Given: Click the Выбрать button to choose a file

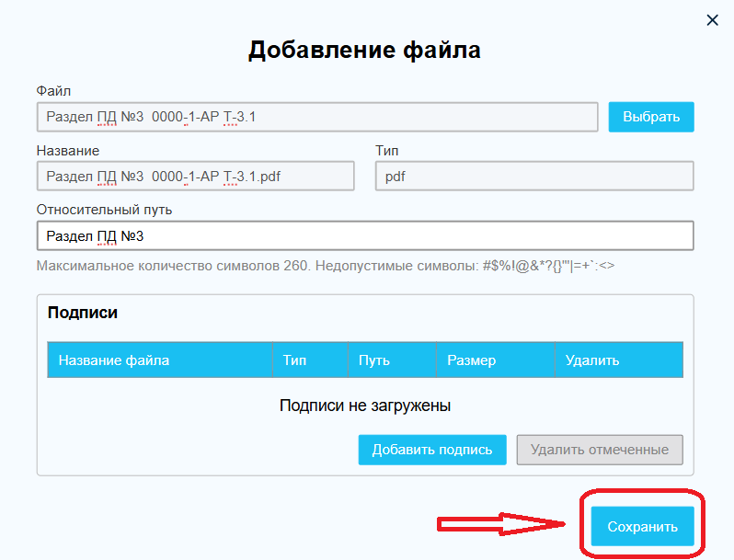Looking at the screenshot, I should tap(651, 117).
